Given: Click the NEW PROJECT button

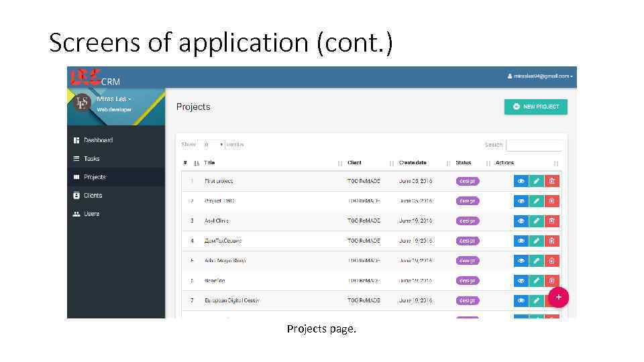Looking at the screenshot, I should [535, 107].
